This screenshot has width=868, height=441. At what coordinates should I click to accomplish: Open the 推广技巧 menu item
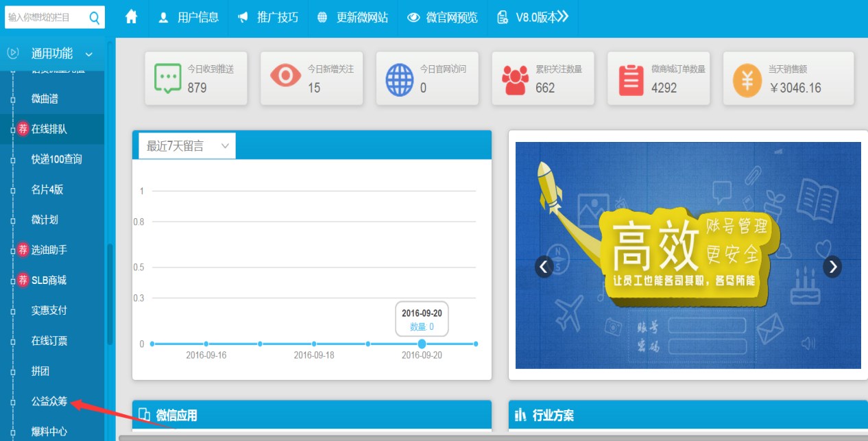[269, 18]
